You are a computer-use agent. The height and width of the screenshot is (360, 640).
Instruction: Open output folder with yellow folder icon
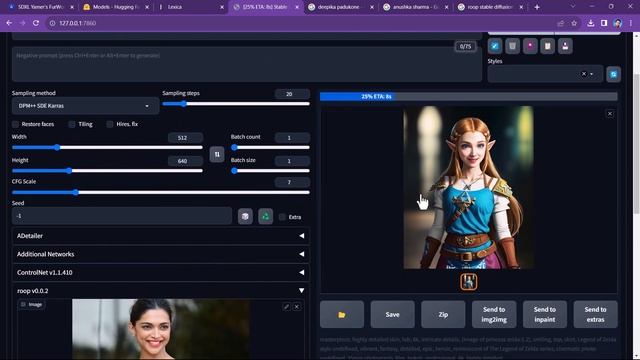(342, 314)
